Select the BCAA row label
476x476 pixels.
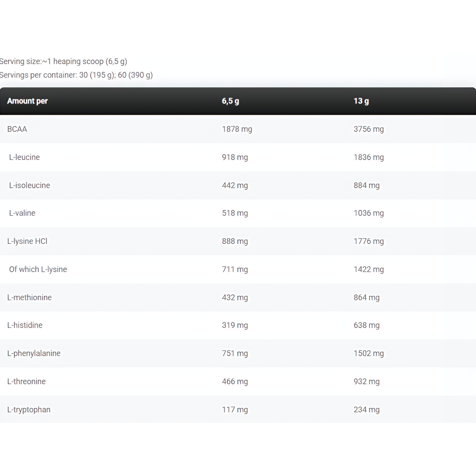pyautogui.click(x=17, y=129)
